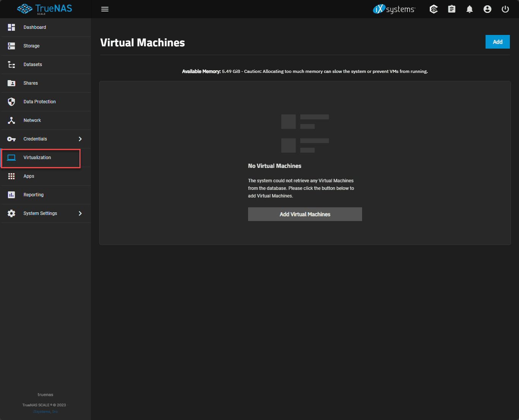The height and width of the screenshot is (420, 519).
Task: Select the Storage icon in the sidebar
Action: pyautogui.click(x=11, y=46)
